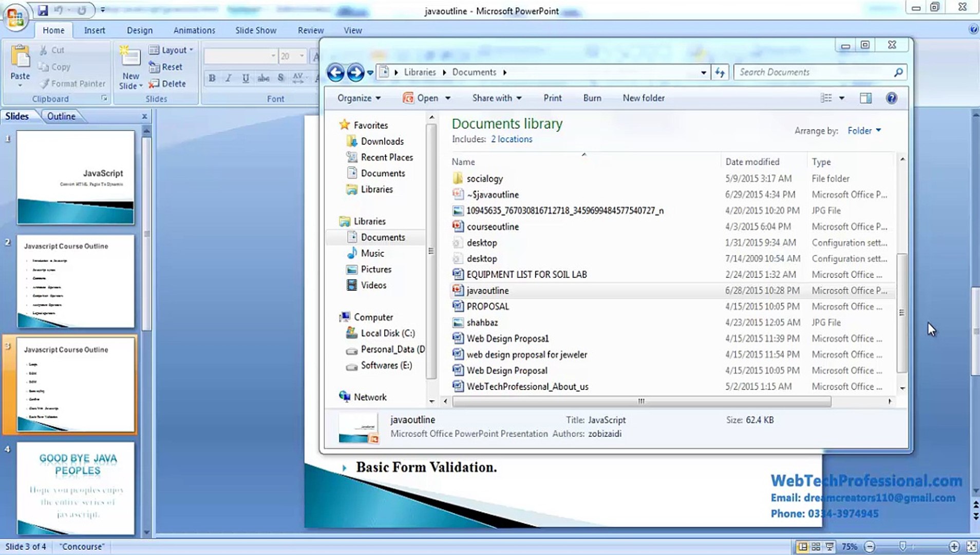Click the Cut scissors icon

coord(43,50)
